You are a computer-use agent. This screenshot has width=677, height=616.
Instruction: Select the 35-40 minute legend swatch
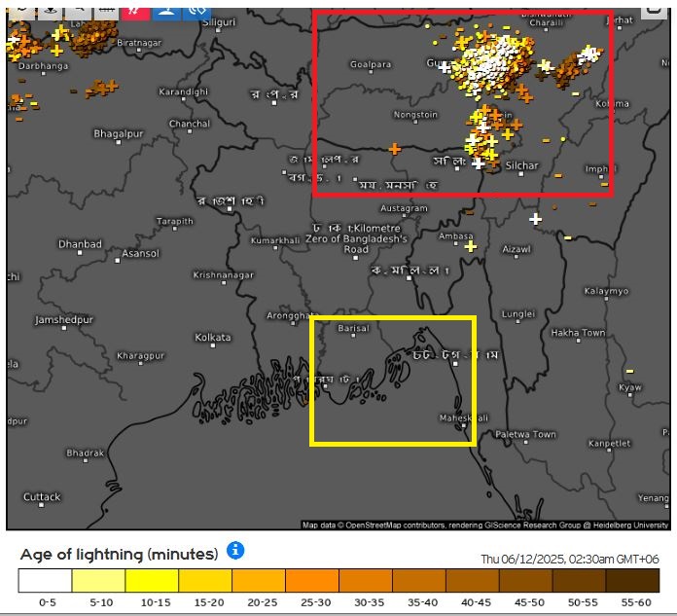pos(419,580)
